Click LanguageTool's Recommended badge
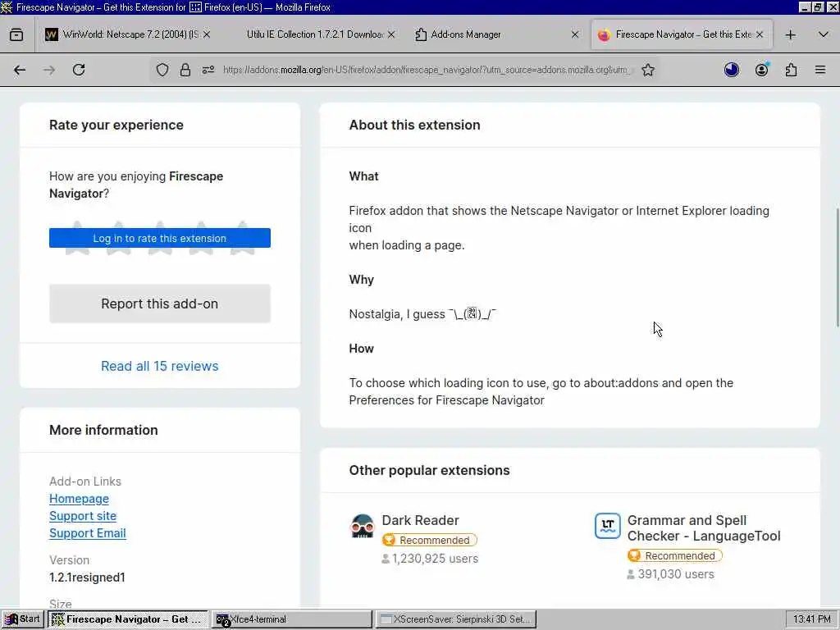 [x=675, y=555]
